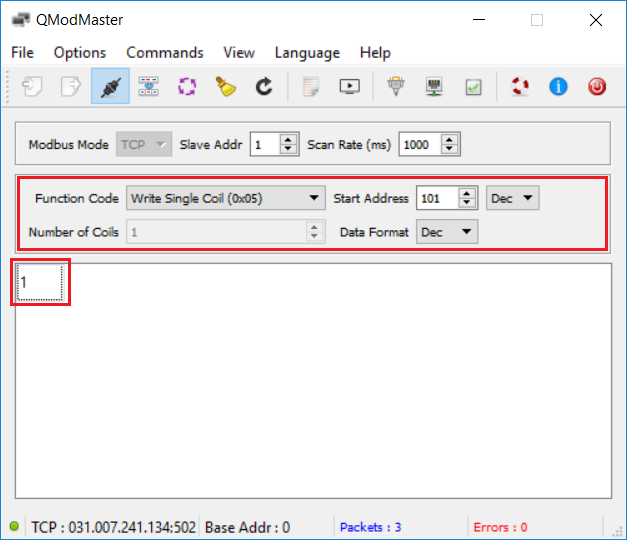
Task: Open the Language menu
Action: pos(307,52)
